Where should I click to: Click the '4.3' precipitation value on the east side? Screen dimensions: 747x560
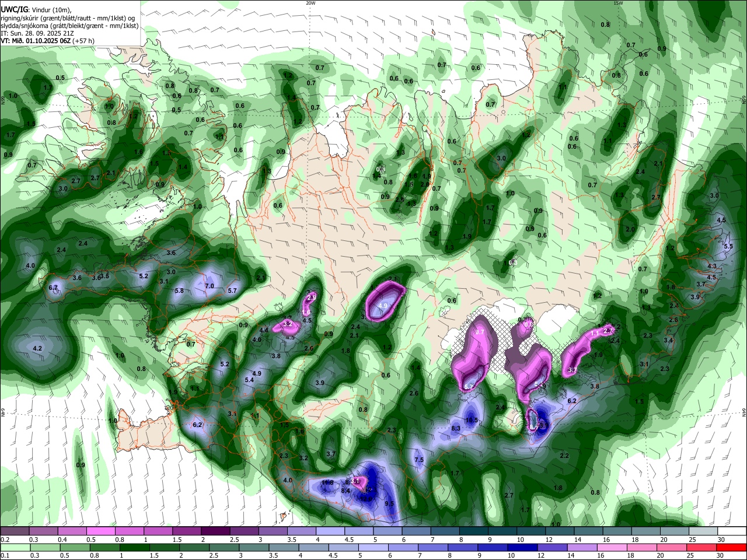pos(712,266)
